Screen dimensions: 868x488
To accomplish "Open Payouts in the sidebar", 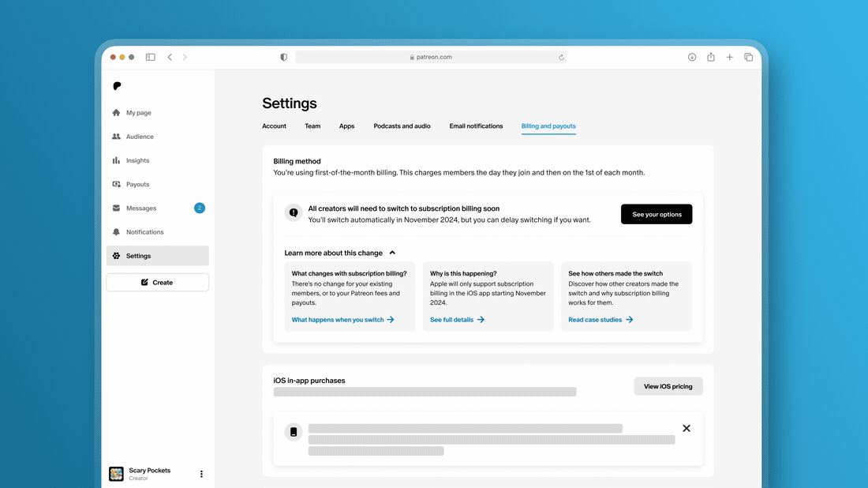I will coord(137,184).
